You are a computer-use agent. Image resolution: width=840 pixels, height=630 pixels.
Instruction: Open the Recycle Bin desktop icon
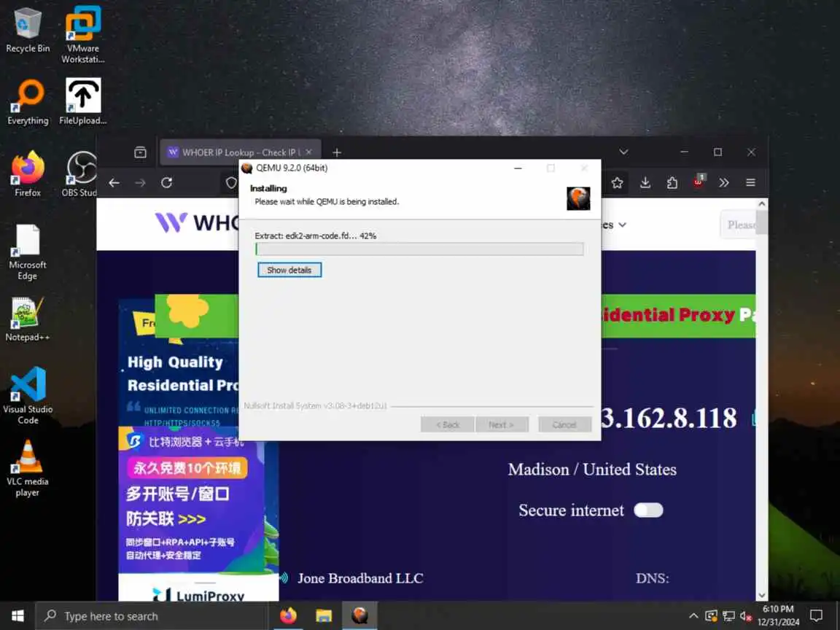click(x=27, y=30)
